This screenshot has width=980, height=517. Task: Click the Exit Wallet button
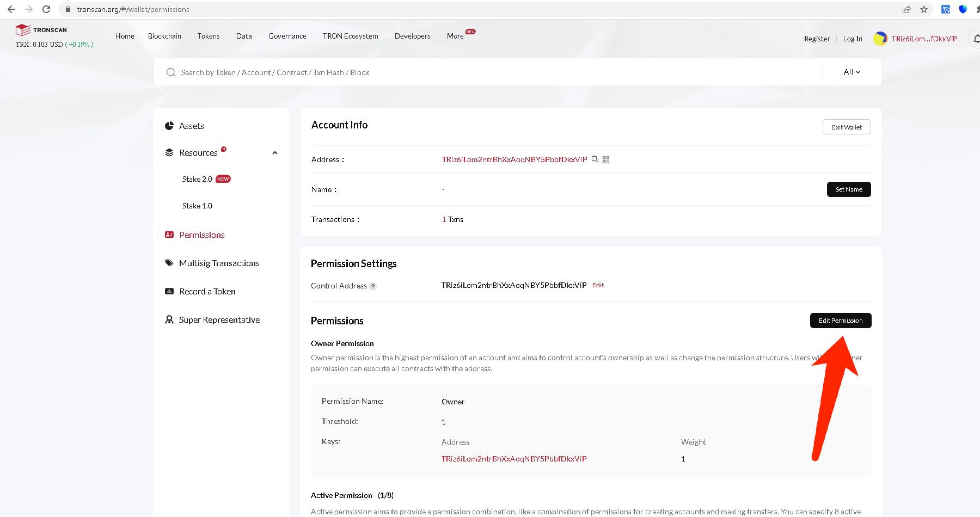point(847,127)
